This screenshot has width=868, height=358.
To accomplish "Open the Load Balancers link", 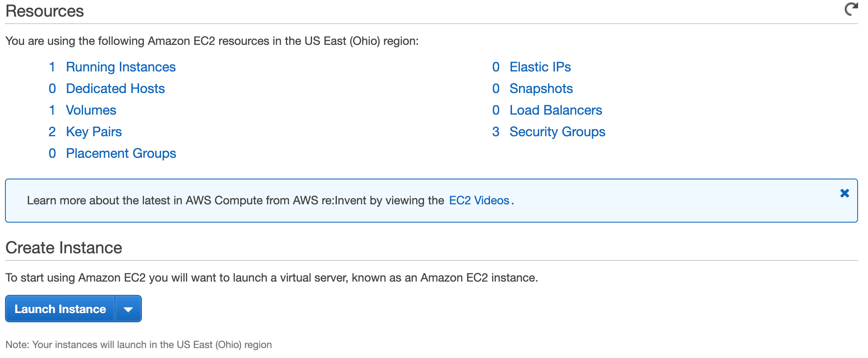I will [x=556, y=110].
